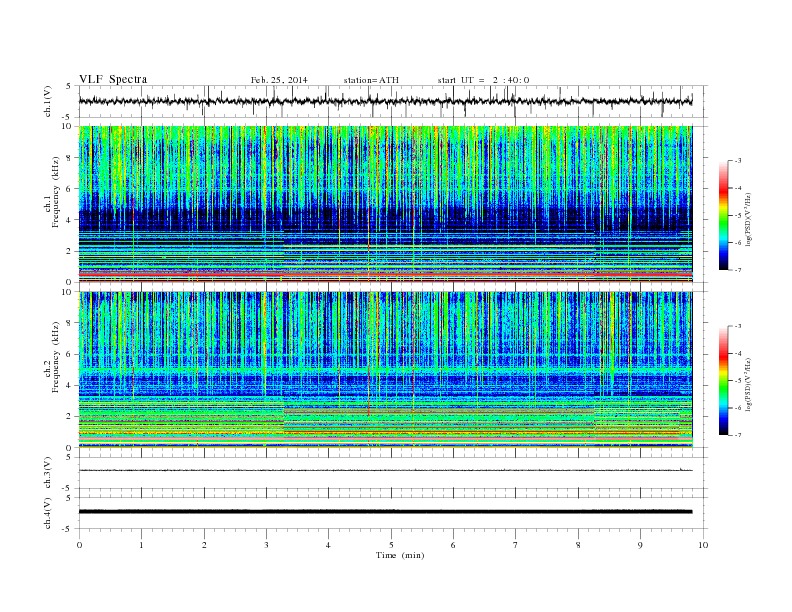Click the thick ch.4 voltage trace
Image resolution: width=792 pixels, height=612 pixels.
(386, 512)
